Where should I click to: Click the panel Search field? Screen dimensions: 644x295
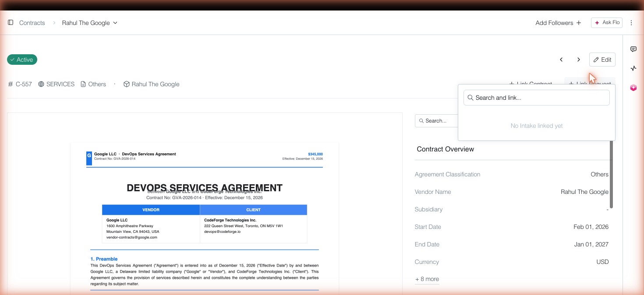(x=436, y=121)
